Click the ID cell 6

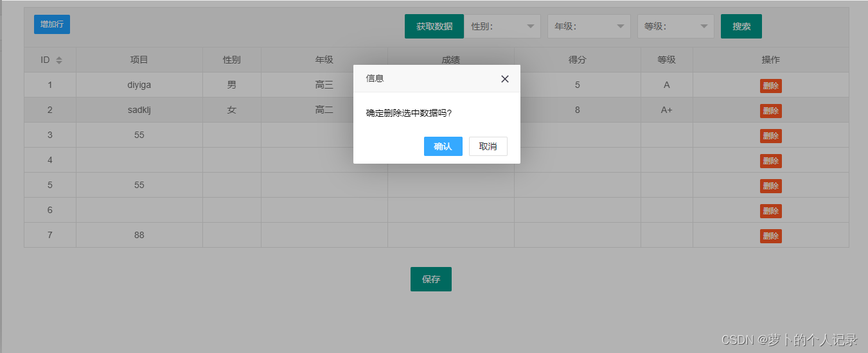50,210
